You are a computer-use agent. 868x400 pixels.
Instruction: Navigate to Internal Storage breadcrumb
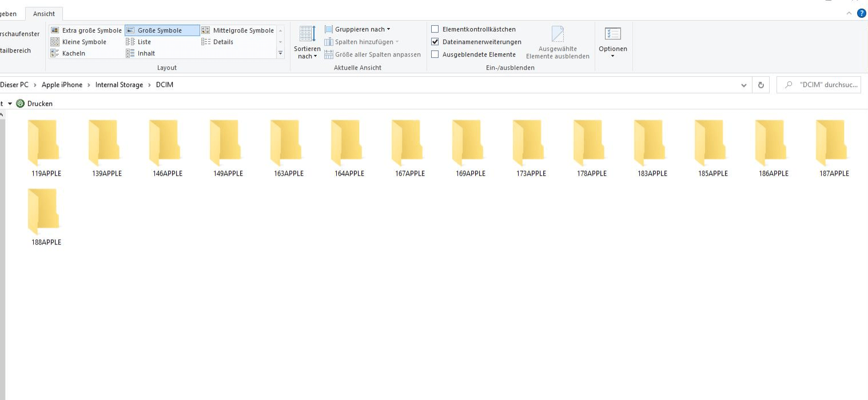pos(119,85)
